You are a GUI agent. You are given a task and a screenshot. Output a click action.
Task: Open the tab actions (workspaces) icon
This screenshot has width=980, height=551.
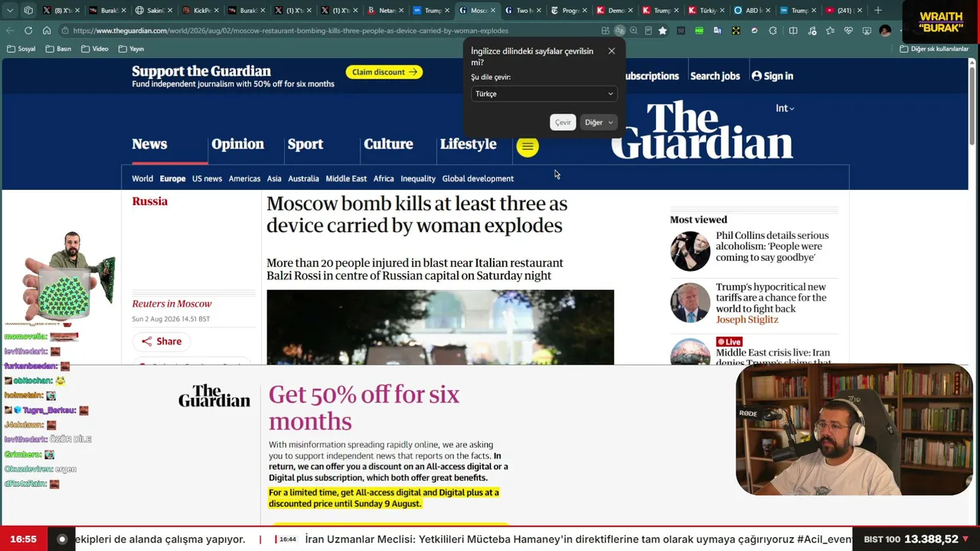coord(28,11)
